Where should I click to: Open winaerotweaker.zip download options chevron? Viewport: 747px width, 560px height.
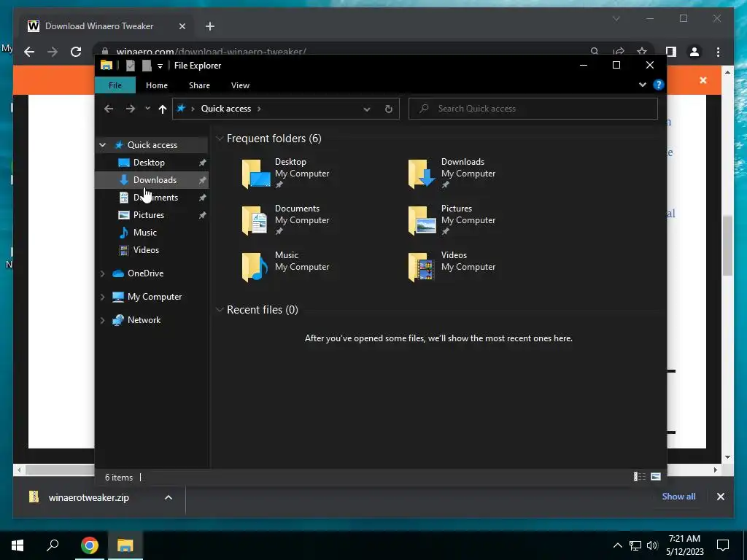(x=169, y=497)
